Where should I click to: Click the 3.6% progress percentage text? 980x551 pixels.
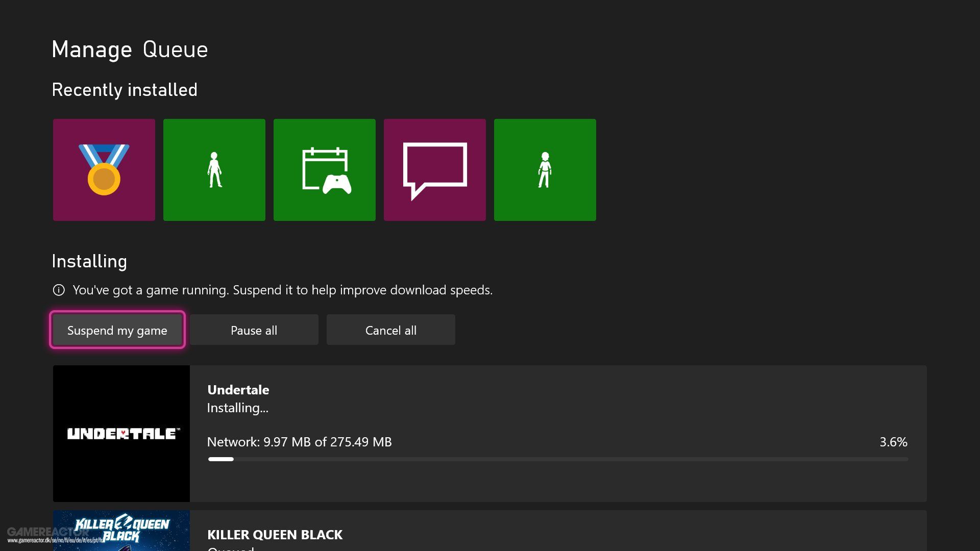[893, 442]
